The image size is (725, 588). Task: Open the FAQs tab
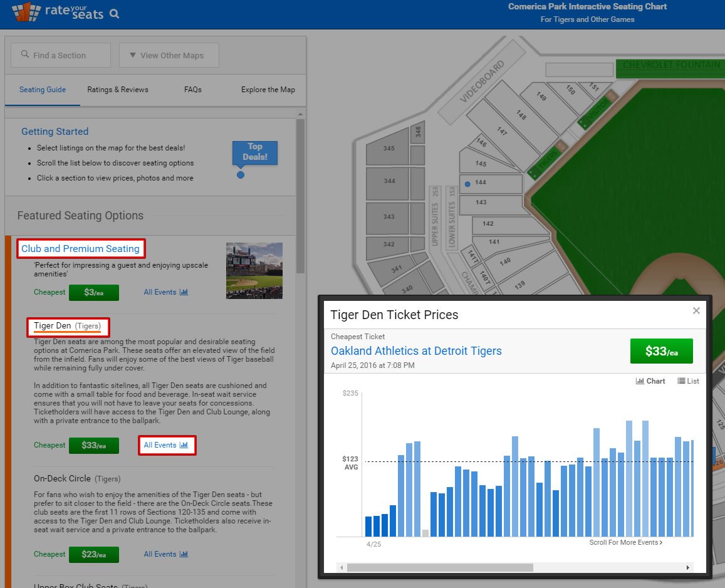193,90
